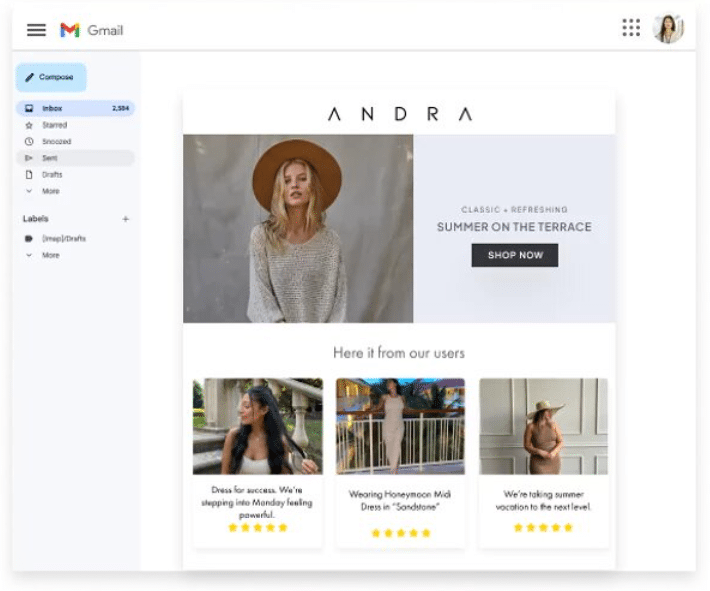
Task: Click the star icon beside Starred
Action: [x=29, y=125]
